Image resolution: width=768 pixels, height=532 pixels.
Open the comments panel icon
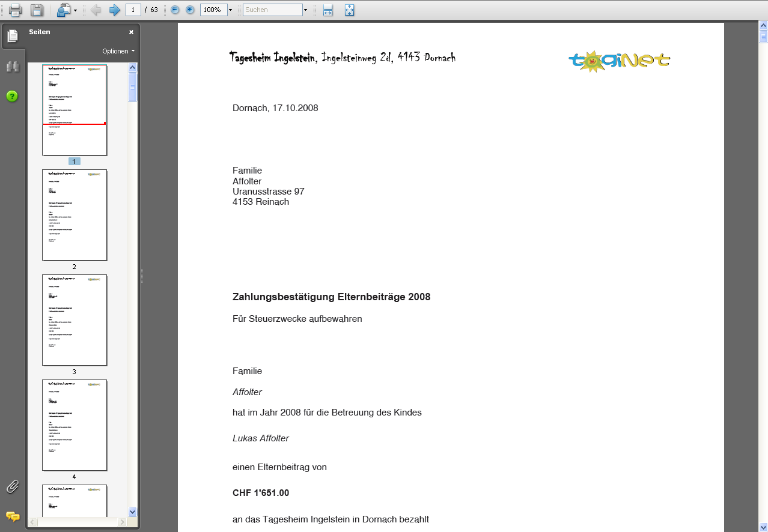pyautogui.click(x=12, y=516)
